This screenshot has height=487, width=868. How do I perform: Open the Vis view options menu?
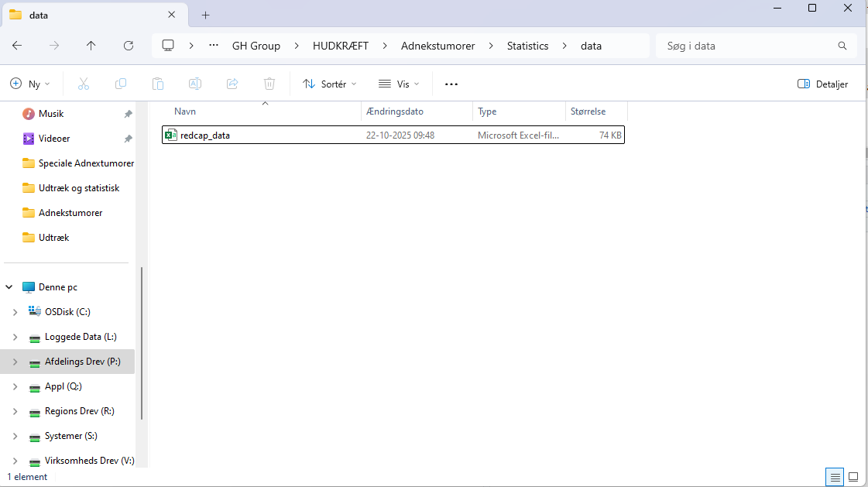click(x=399, y=84)
